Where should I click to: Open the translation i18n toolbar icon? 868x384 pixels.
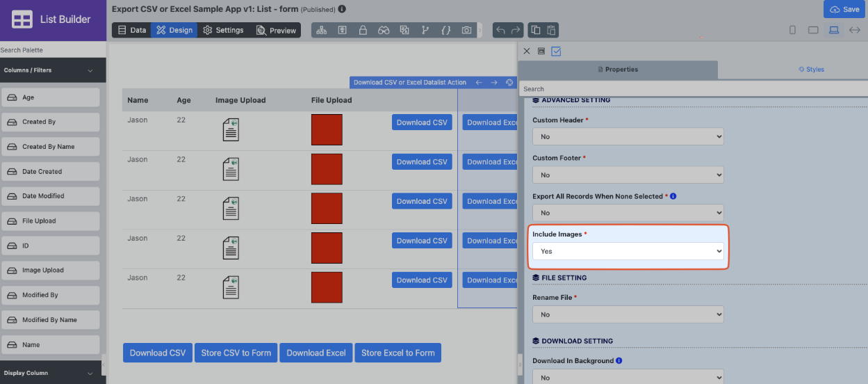click(404, 31)
